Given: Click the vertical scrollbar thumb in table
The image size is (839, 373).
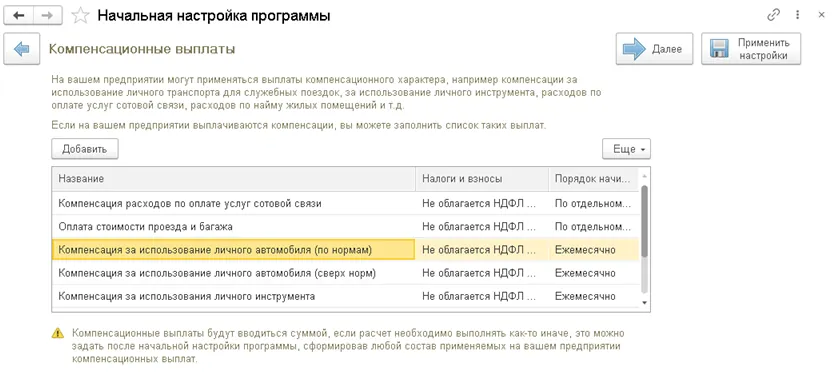Looking at the screenshot, I should coord(644,221).
